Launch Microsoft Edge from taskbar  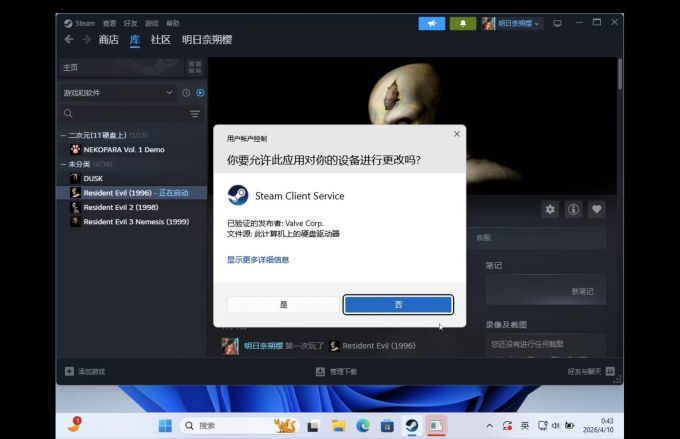(363, 426)
